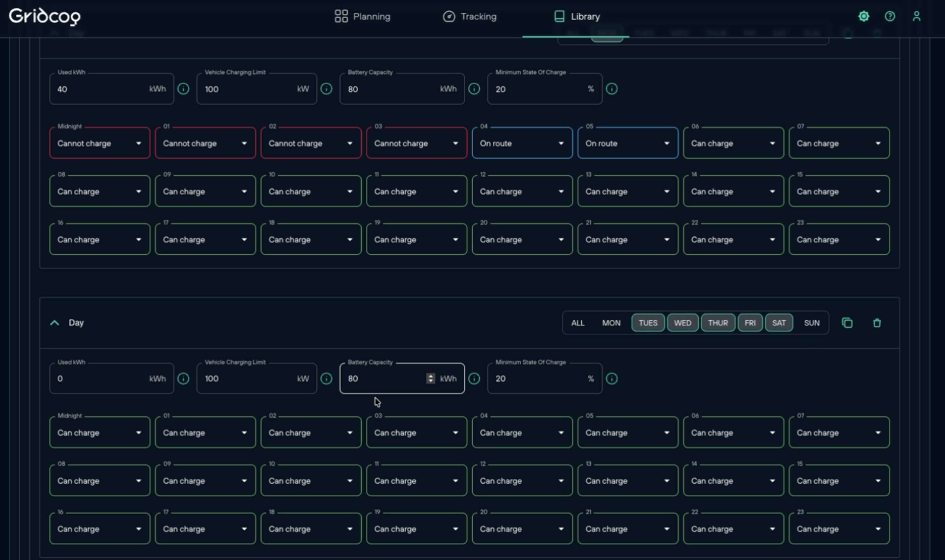Screen dimensions: 945x560
Task: Switch to the Tracking tab
Action: pos(470,17)
